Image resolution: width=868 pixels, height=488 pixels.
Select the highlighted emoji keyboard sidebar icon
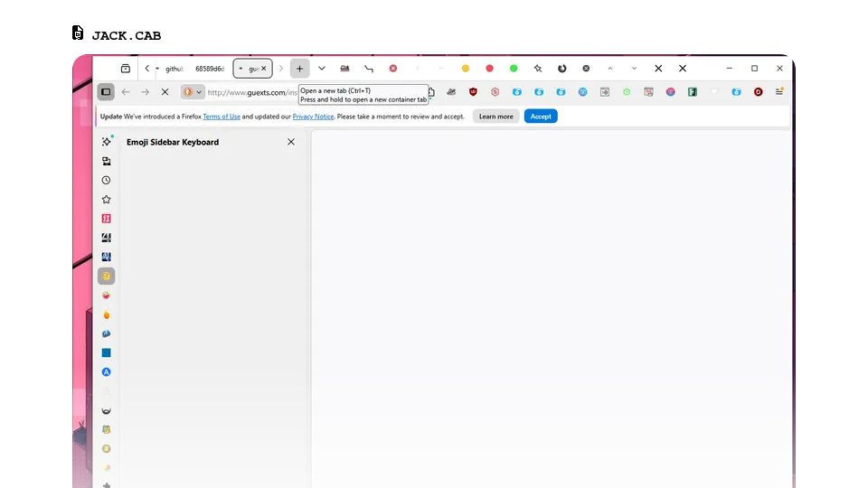107,277
